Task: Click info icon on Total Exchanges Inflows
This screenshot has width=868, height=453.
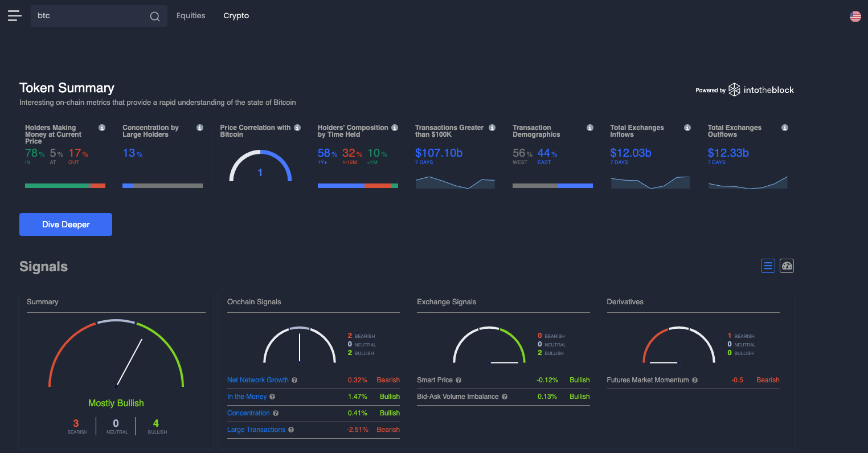Action: tap(687, 128)
